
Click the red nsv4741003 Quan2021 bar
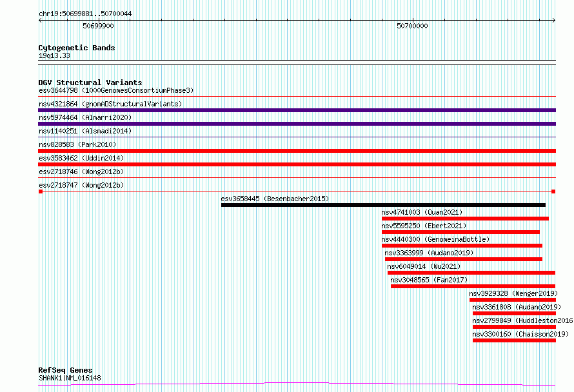tap(465, 219)
